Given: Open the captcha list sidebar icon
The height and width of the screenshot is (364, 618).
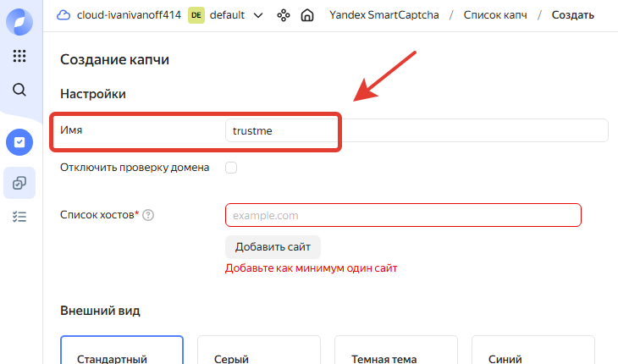Looking at the screenshot, I should tap(19, 182).
